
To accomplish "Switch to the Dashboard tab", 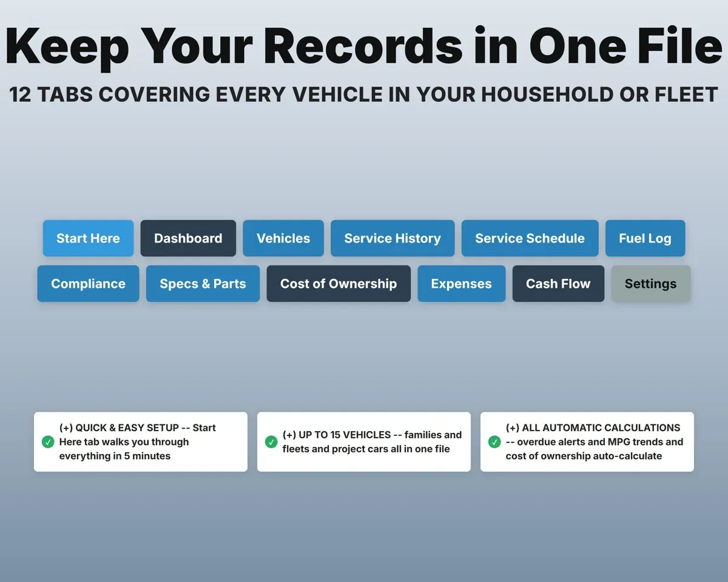I will point(188,238).
